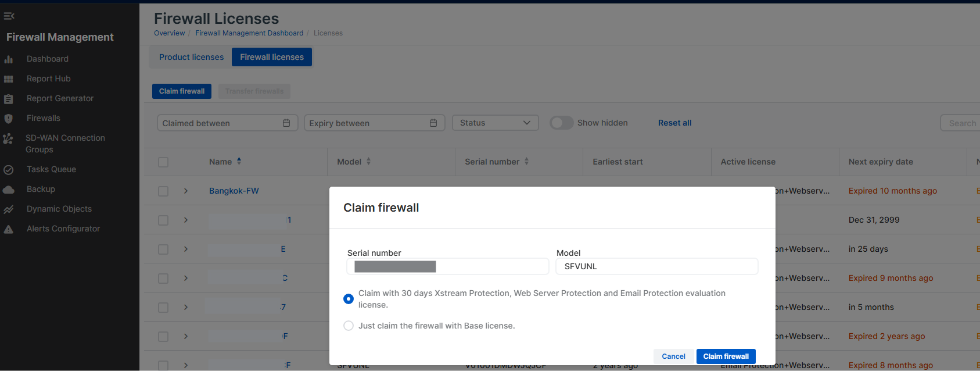Cancel the Claim firewall dialog
980x371 pixels.
673,356
